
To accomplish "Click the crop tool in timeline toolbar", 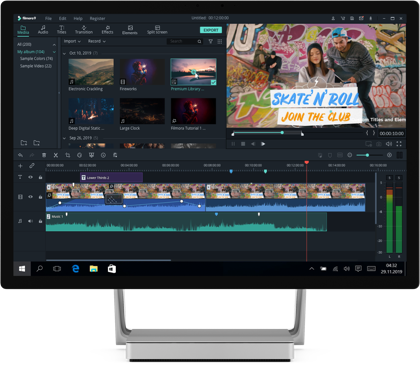I will [68, 155].
